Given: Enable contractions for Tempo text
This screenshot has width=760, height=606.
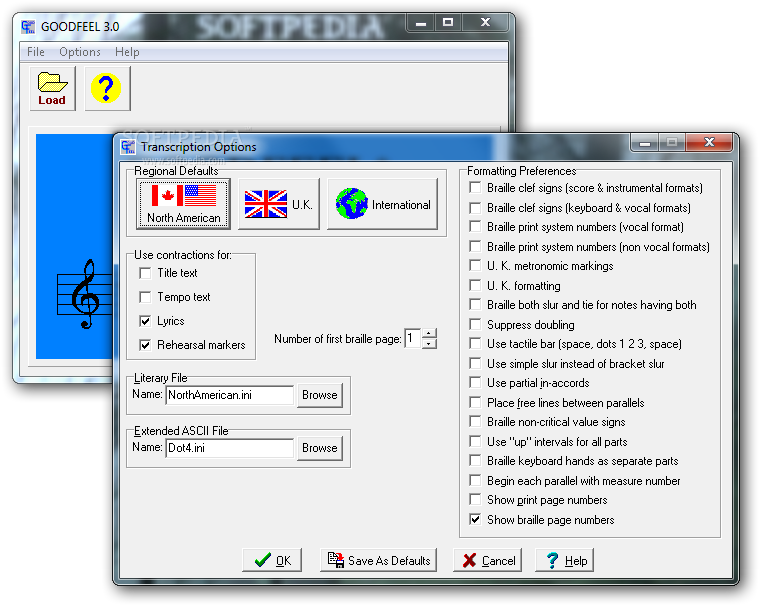Looking at the screenshot, I should pyautogui.click(x=145, y=297).
